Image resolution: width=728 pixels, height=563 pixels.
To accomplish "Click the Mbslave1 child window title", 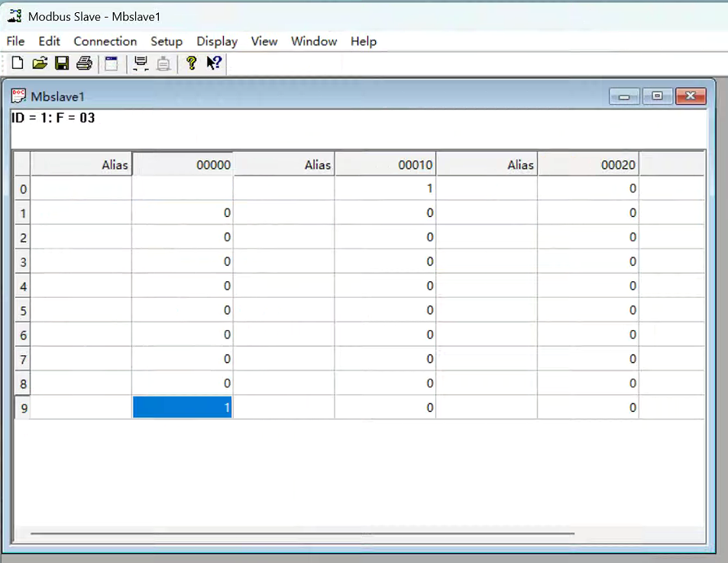I will coord(57,96).
